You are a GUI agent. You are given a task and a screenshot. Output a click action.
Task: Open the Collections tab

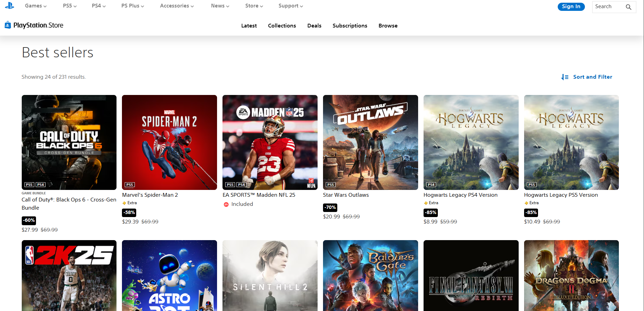(x=282, y=26)
